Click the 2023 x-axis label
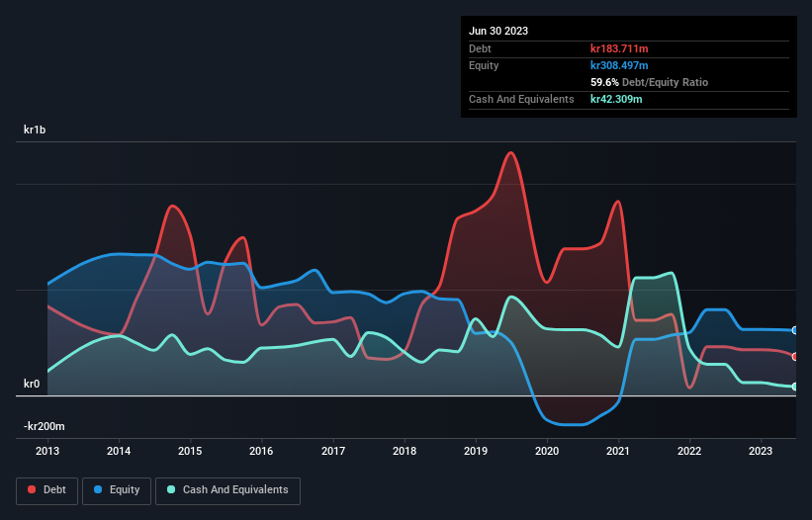 click(x=761, y=451)
